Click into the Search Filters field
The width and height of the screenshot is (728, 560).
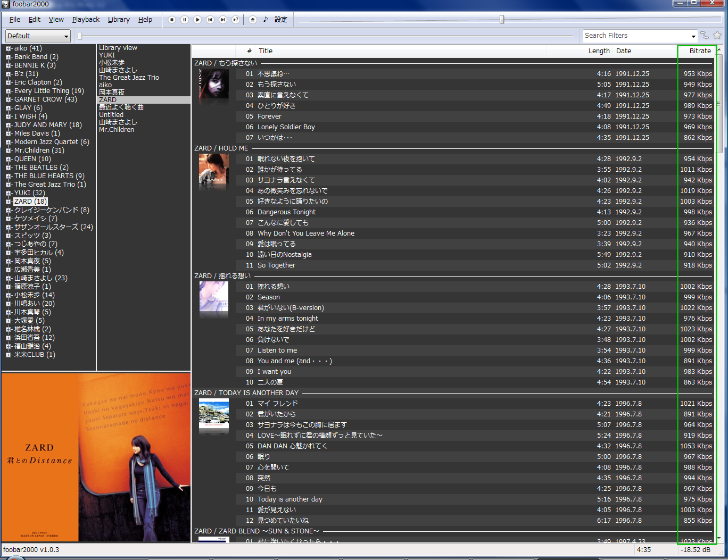point(636,36)
